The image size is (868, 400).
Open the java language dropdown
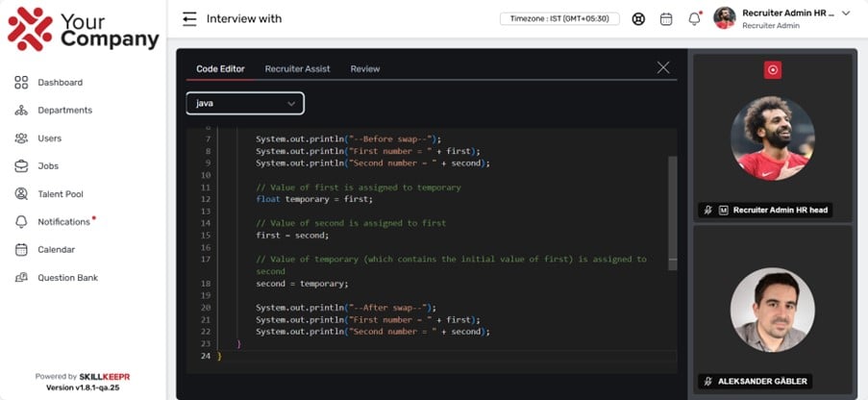(245, 103)
